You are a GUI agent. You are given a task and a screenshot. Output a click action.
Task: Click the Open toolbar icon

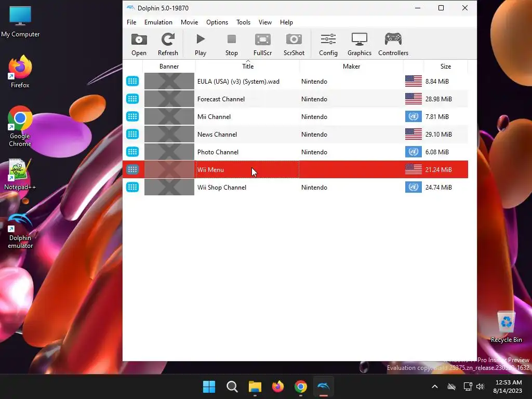139,44
